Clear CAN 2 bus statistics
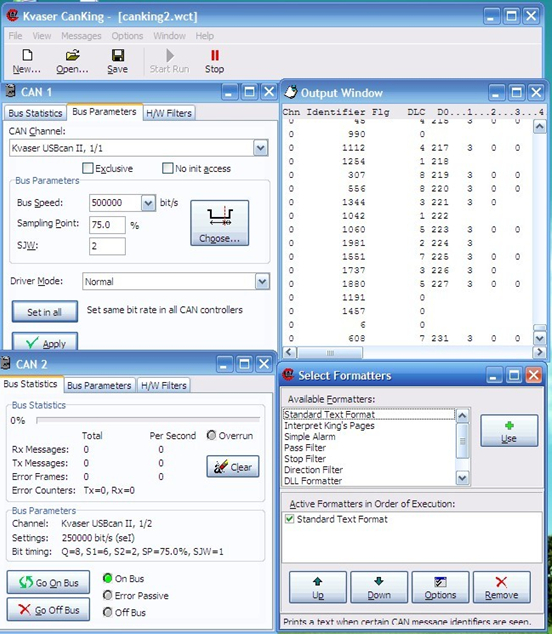 (233, 467)
